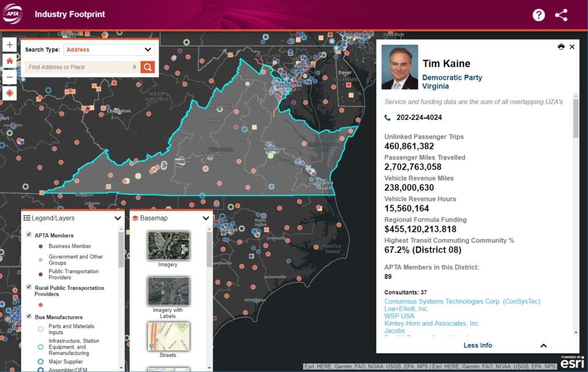This screenshot has width=588, height=372.
Task: Click the APTA logo
Action: point(13,14)
